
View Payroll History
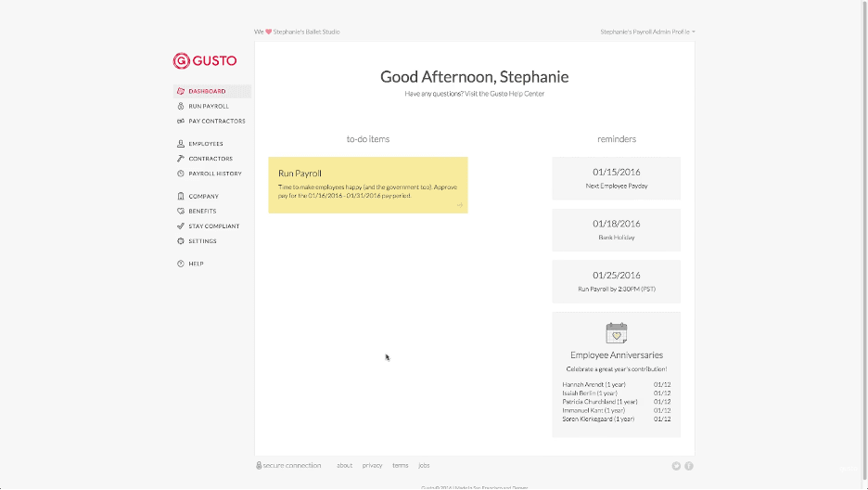[212, 174]
